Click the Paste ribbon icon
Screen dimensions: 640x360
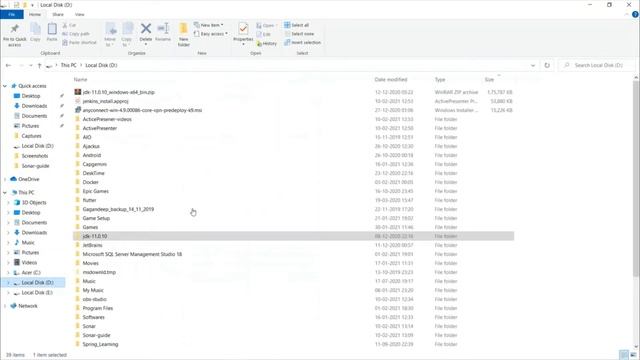pyautogui.click(x=52, y=29)
